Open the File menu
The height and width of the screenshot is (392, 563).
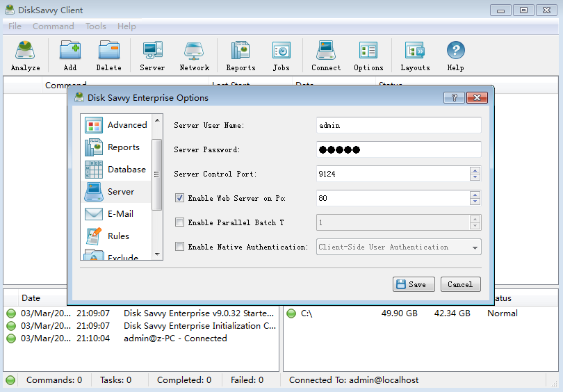[x=15, y=26]
